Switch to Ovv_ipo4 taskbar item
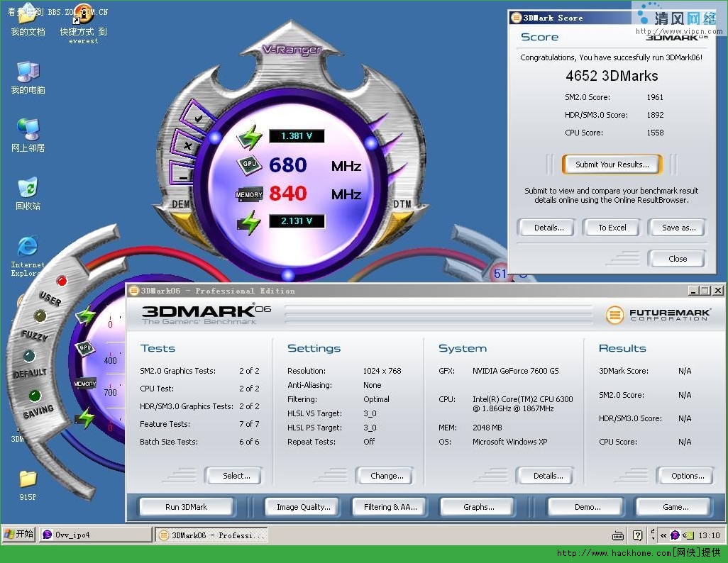Viewport: 728px width, 563px height. [96, 535]
